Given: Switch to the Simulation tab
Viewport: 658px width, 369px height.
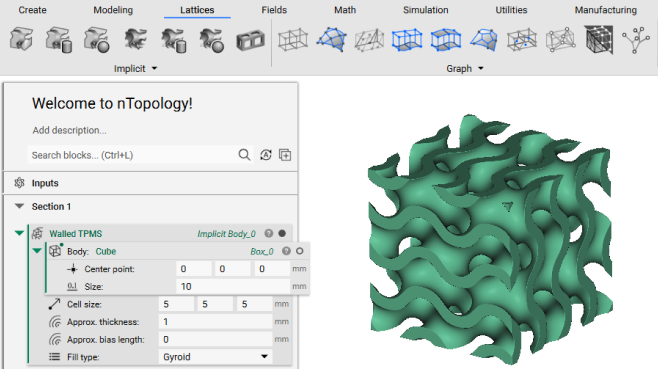Looking at the screenshot, I should click(426, 10).
